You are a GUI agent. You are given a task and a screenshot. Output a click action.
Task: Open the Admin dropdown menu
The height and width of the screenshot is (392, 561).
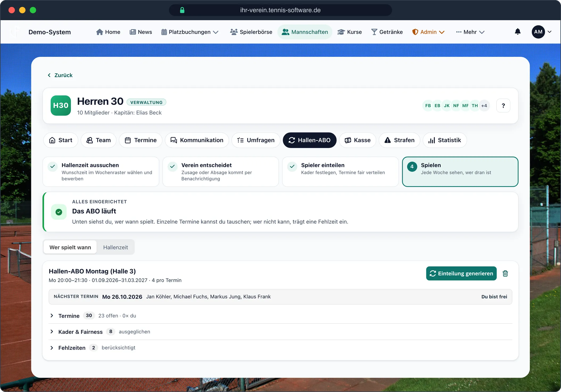[428, 32]
